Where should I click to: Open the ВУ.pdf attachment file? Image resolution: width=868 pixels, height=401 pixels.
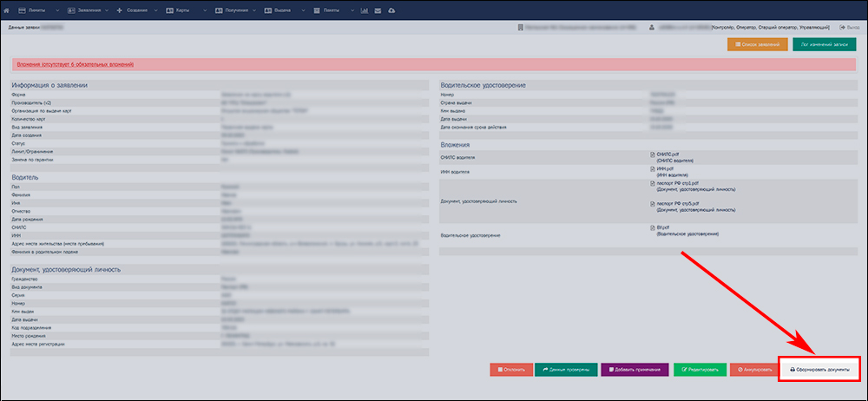(x=664, y=227)
